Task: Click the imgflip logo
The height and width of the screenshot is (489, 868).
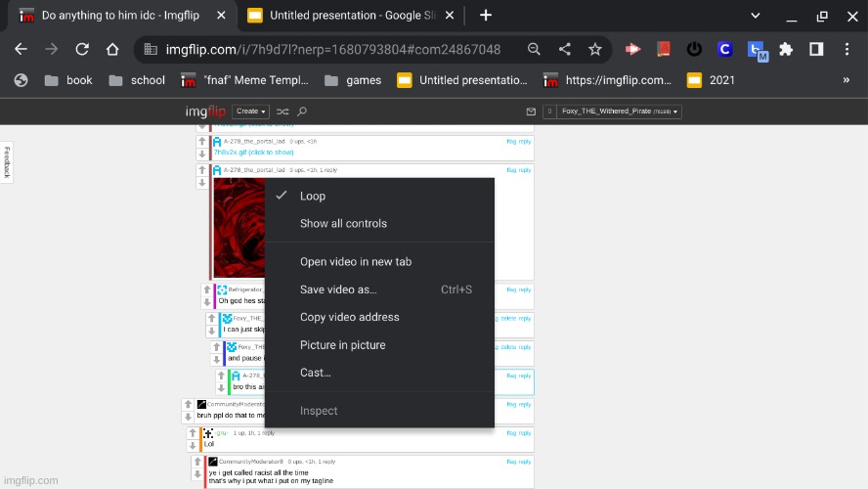Action: tap(205, 111)
